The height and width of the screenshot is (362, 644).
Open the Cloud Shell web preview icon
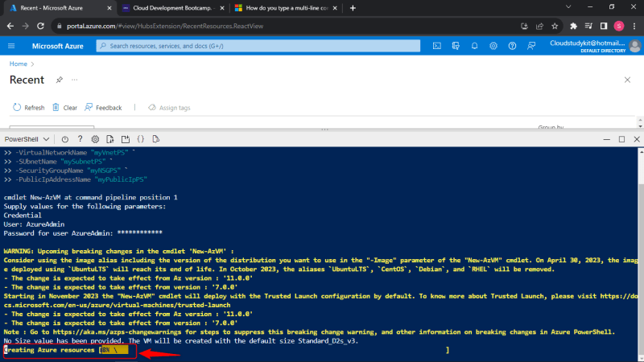coord(155,139)
